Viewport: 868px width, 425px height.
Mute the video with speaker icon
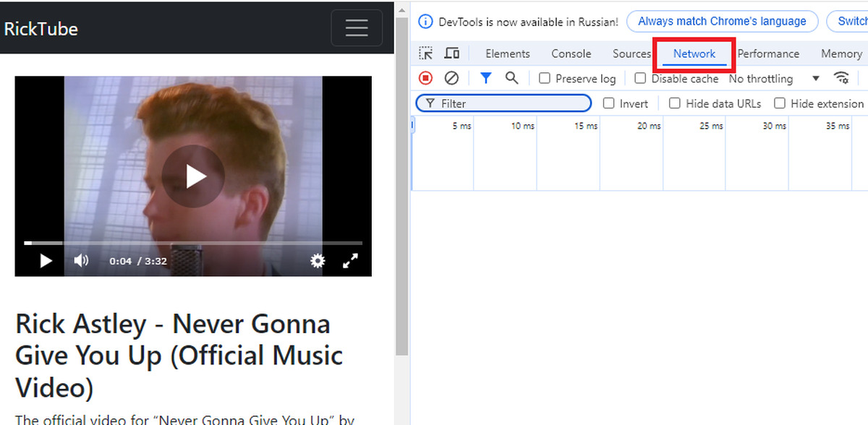(x=81, y=261)
